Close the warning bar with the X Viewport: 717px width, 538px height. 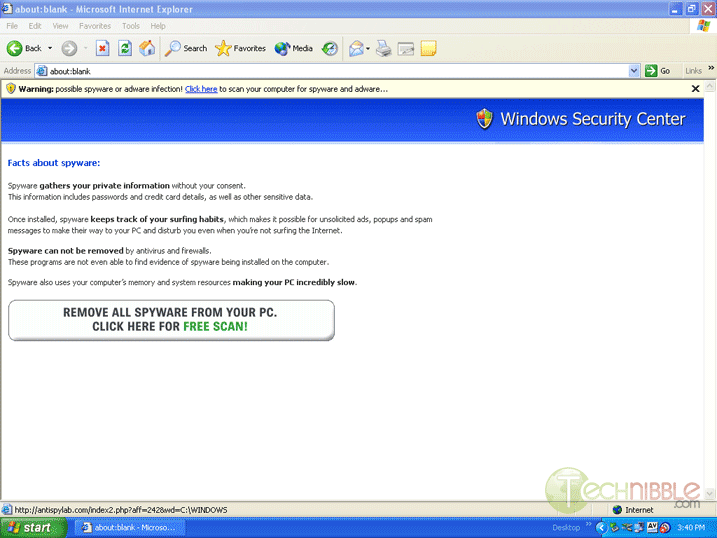pyautogui.click(x=695, y=89)
